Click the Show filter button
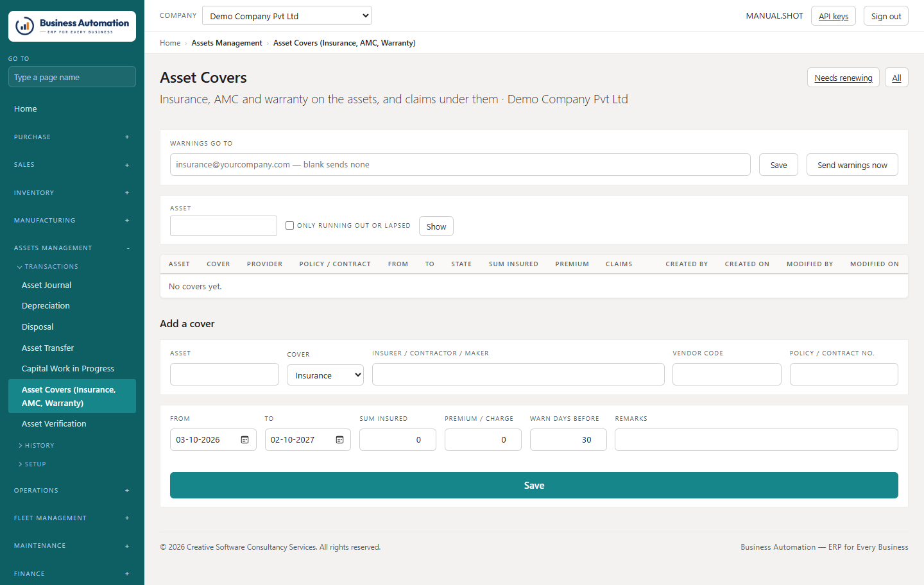 pos(436,226)
